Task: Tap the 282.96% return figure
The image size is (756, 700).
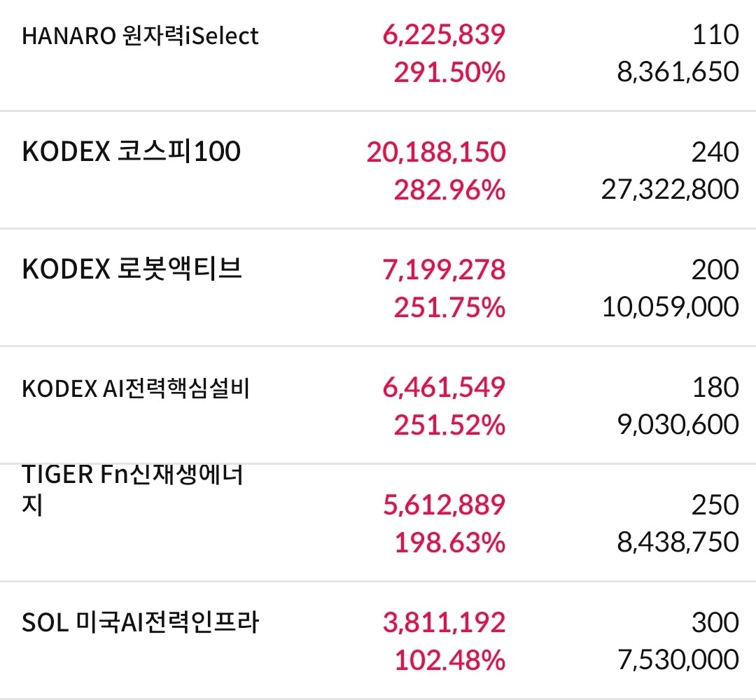Action: pos(449,190)
